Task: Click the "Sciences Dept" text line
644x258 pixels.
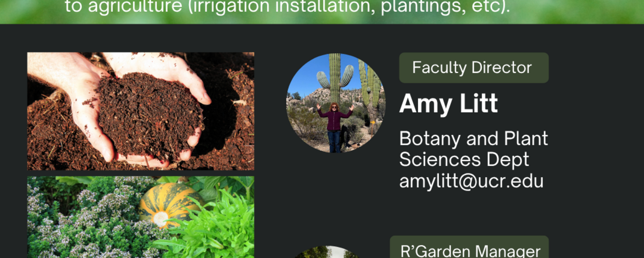Action: point(464,159)
